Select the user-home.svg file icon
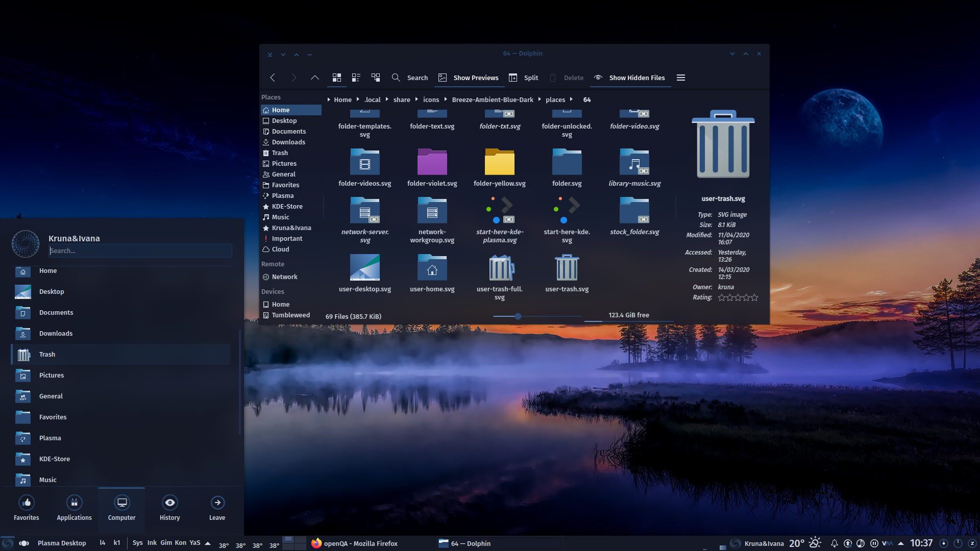980x551 pixels. 432,267
